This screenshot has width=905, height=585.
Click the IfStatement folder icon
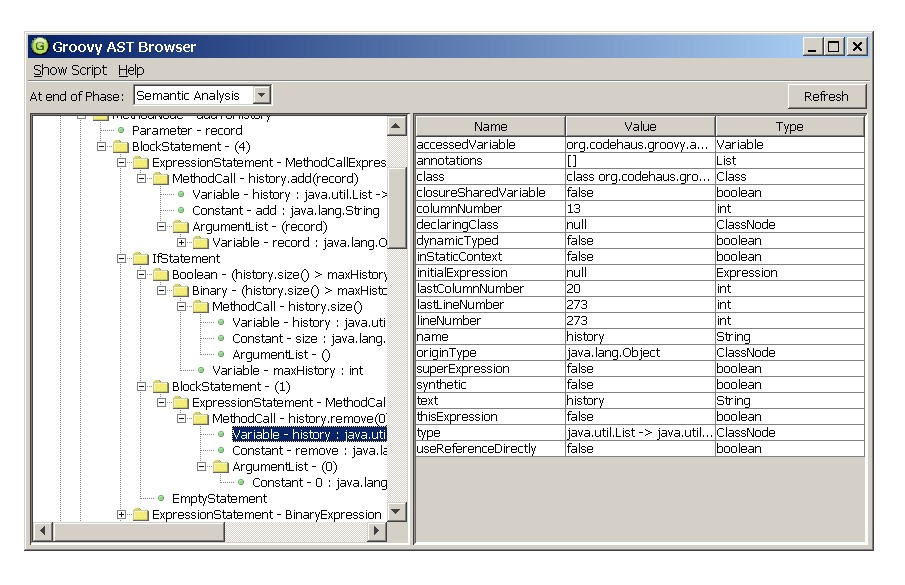coord(140,258)
